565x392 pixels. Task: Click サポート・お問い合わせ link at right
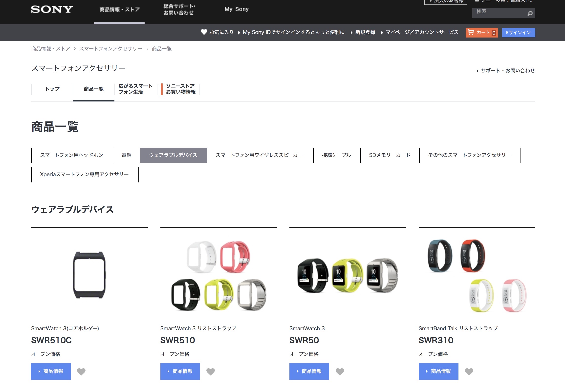tap(508, 71)
